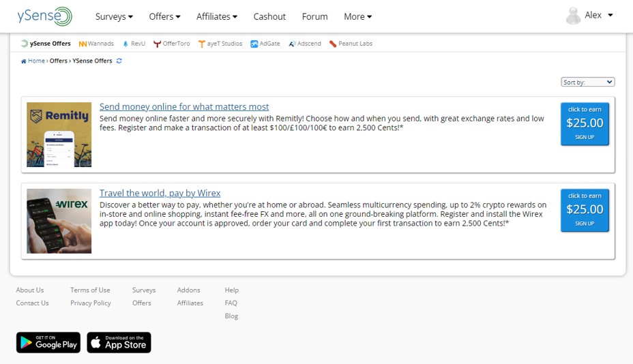Click the footer Surveys link

pyautogui.click(x=144, y=290)
